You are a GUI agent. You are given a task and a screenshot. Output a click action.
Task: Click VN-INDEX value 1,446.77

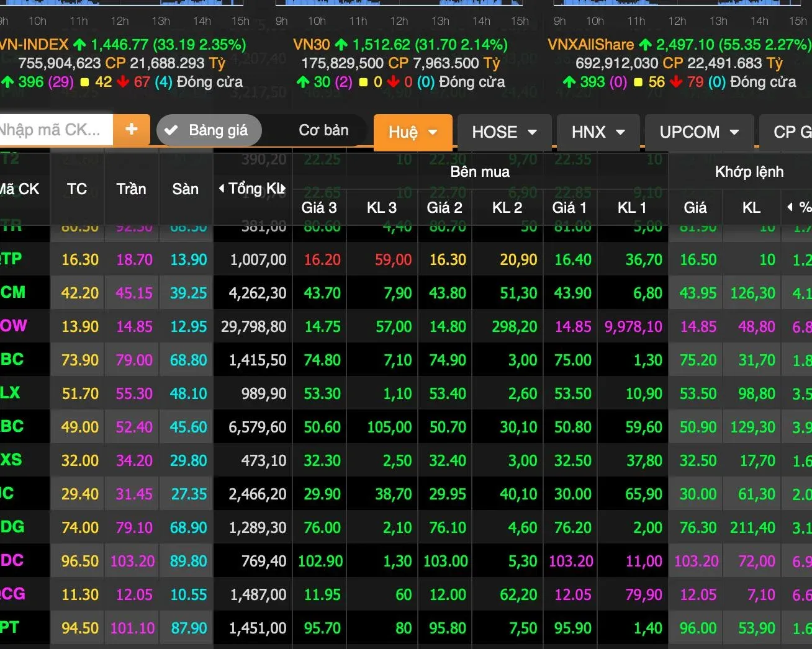(x=119, y=45)
